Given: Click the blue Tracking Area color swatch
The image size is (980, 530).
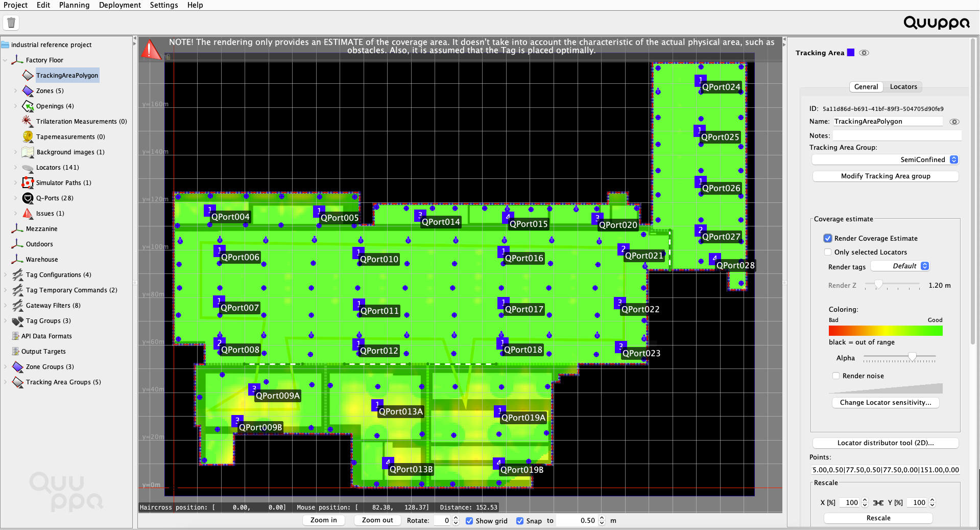Looking at the screenshot, I should pos(851,53).
